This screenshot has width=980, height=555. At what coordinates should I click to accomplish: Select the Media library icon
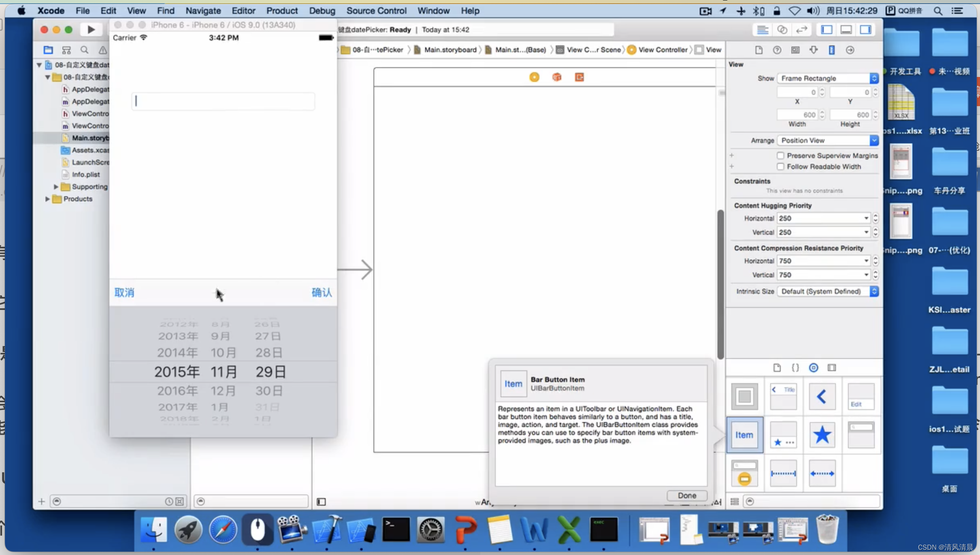832,367
